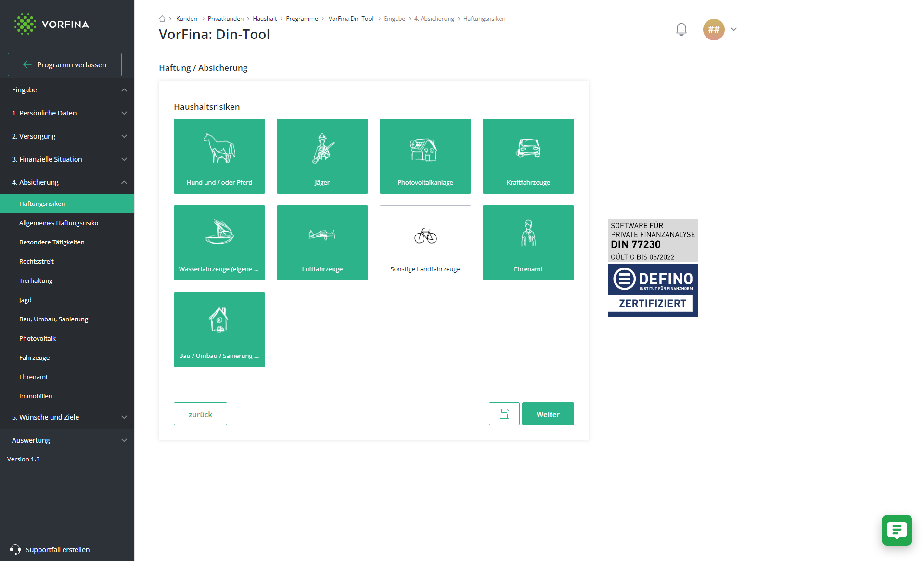Open Fahrzeuge in sidebar
The height and width of the screenshot is (561, 924).
click(67, 357)
